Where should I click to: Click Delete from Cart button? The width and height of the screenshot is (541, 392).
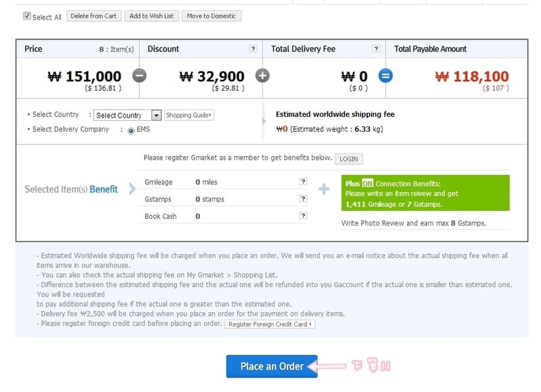point(93,16)
